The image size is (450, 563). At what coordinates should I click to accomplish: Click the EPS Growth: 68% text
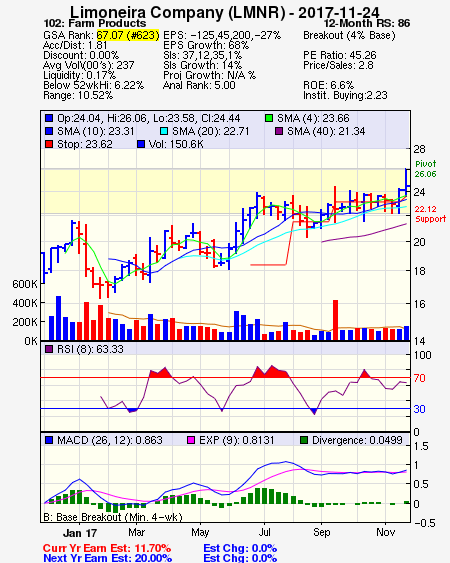click(206, 45)
